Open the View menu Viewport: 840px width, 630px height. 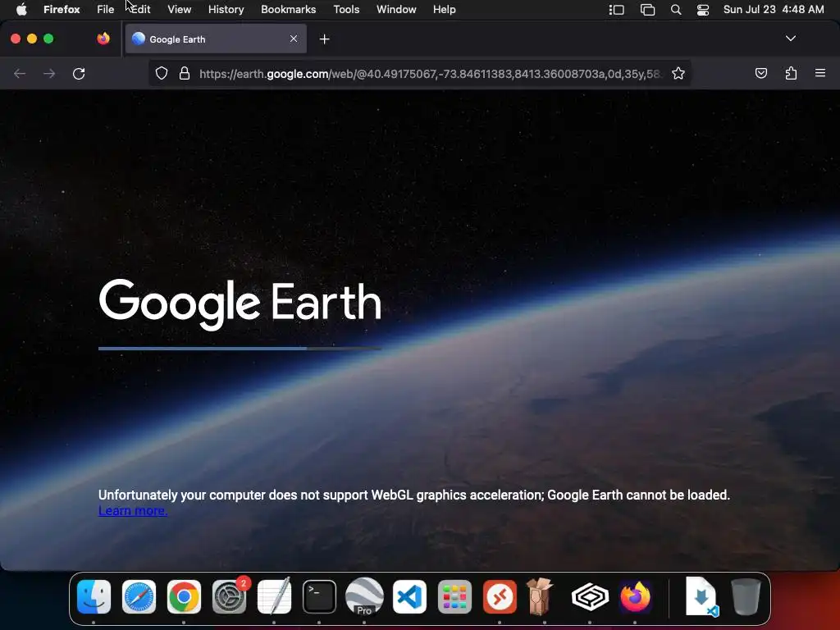point(179,10)
